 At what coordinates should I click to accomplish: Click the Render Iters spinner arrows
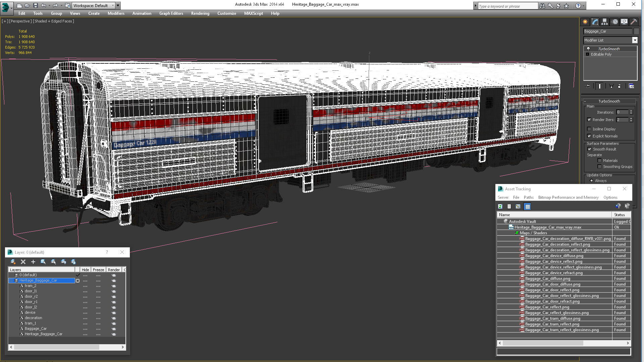[x=631, y=120]
